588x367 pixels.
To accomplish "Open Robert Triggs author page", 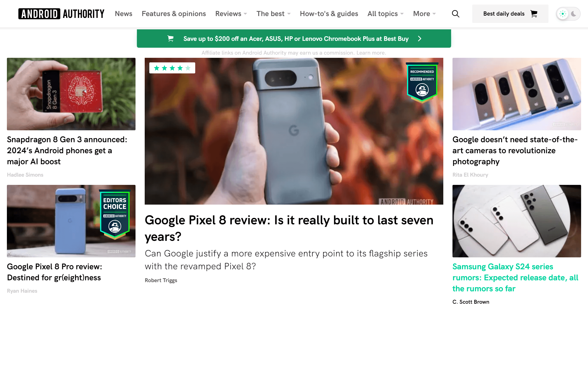I will tap(161, 280).
